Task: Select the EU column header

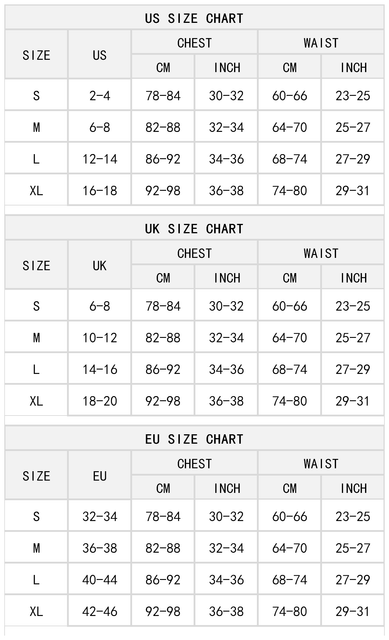Action: 100,476
